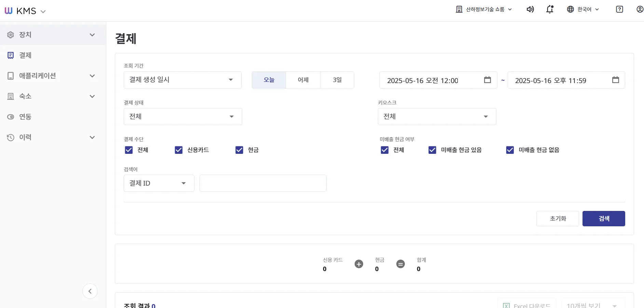Image resolution: width=644 pixels, height=308 pixels.
Task: Click the 검색 search button
Action: coord(604,218)
